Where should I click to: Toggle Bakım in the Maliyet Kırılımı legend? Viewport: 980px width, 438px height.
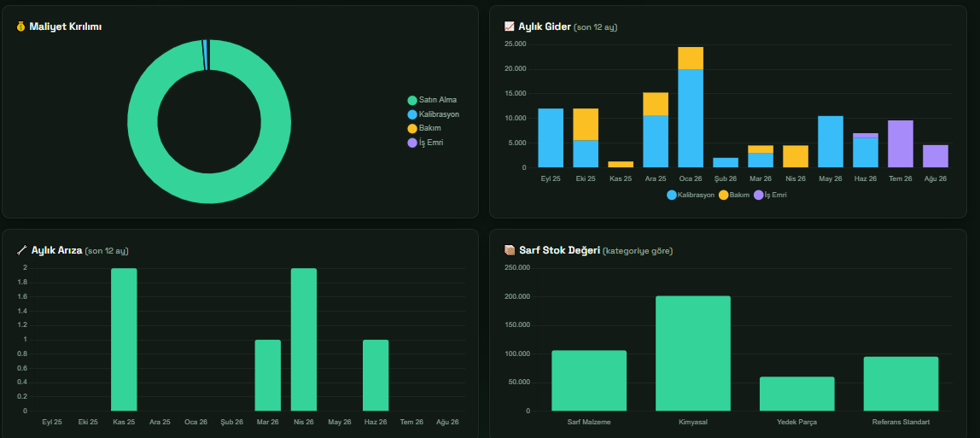point(423,128)
